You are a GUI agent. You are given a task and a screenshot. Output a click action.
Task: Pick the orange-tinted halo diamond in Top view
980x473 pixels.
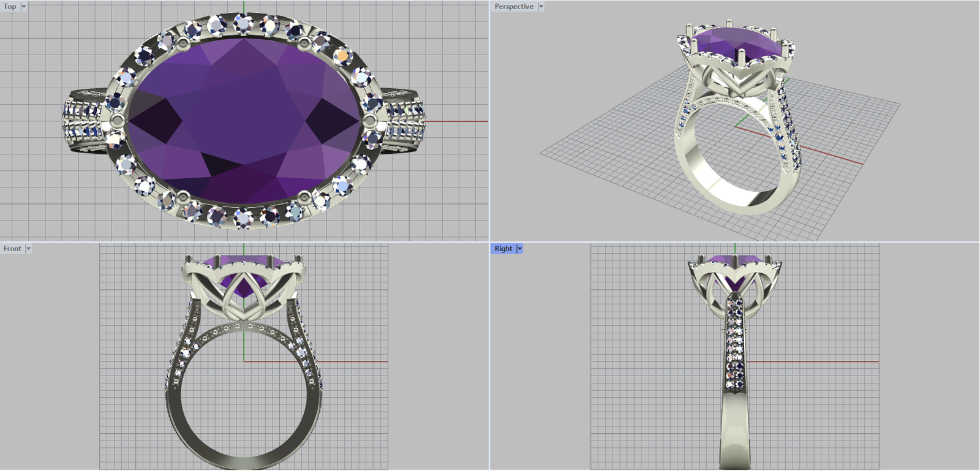(x=342, y=56)
